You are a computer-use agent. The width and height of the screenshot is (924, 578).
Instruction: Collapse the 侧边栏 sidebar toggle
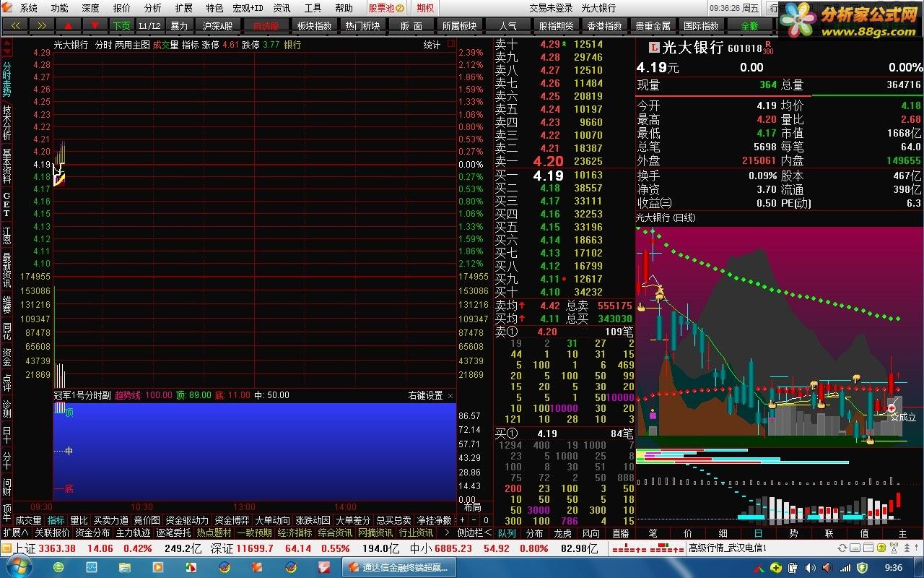pyautogui.click(x=474, y=532)
